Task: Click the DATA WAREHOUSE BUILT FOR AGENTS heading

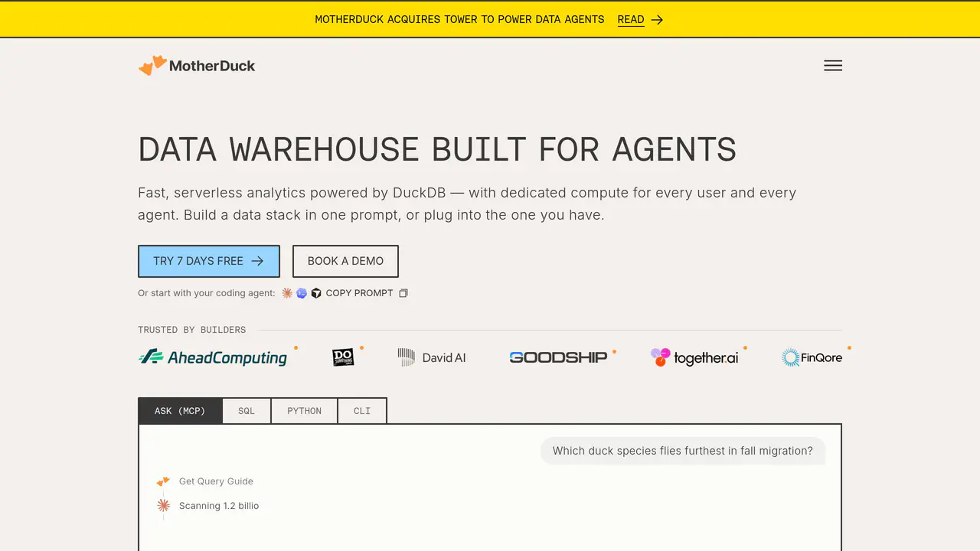Action: point(437,149)
